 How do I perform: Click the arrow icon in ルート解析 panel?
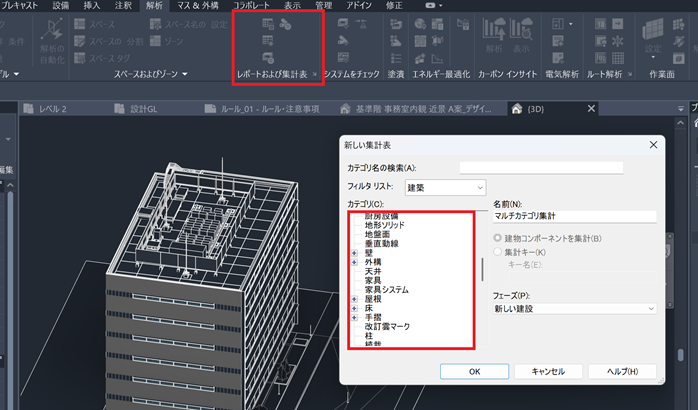point(617,24)
